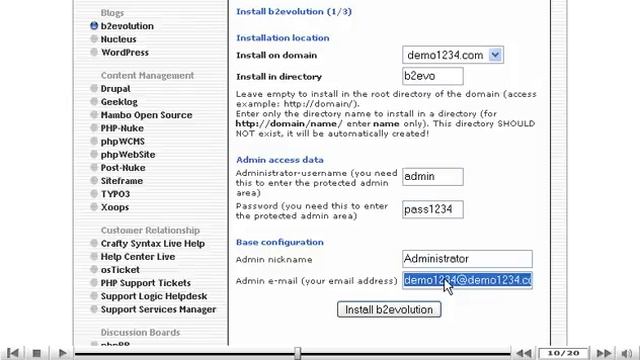
Task: Click the bullet icon beside Geeklog
Action: 94,101
